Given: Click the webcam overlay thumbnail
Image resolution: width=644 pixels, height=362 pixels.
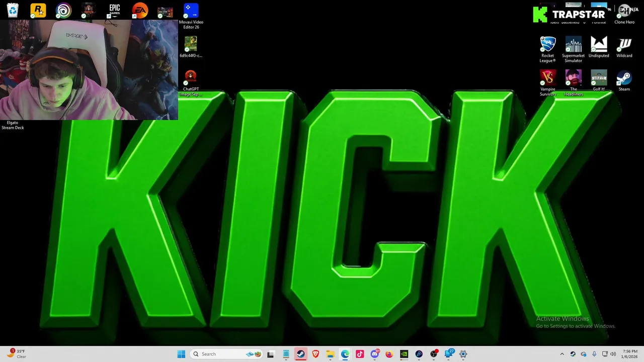Looking at the screenshot, I should click(x=89, y=70).
